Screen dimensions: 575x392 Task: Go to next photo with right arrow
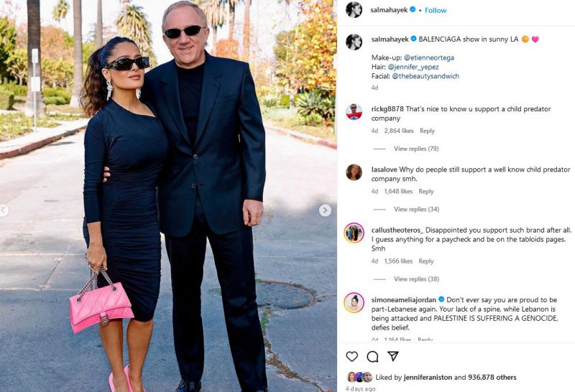click(x=325, y=210)
